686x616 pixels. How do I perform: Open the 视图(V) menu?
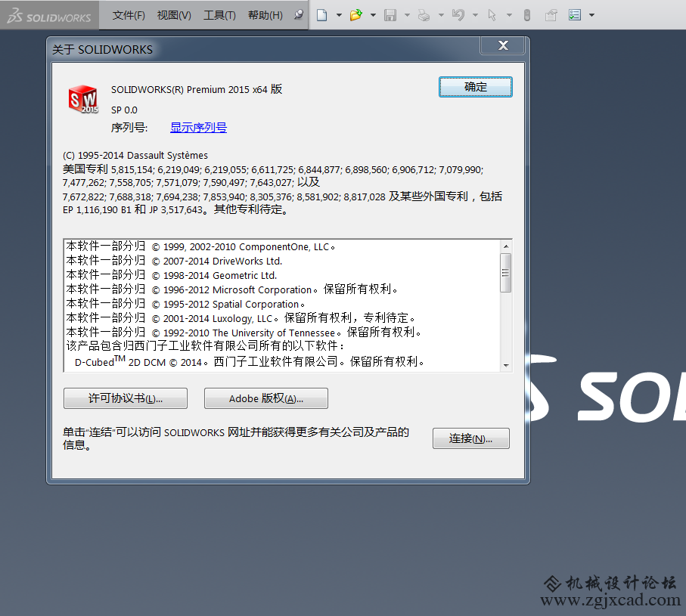point(174,15)
